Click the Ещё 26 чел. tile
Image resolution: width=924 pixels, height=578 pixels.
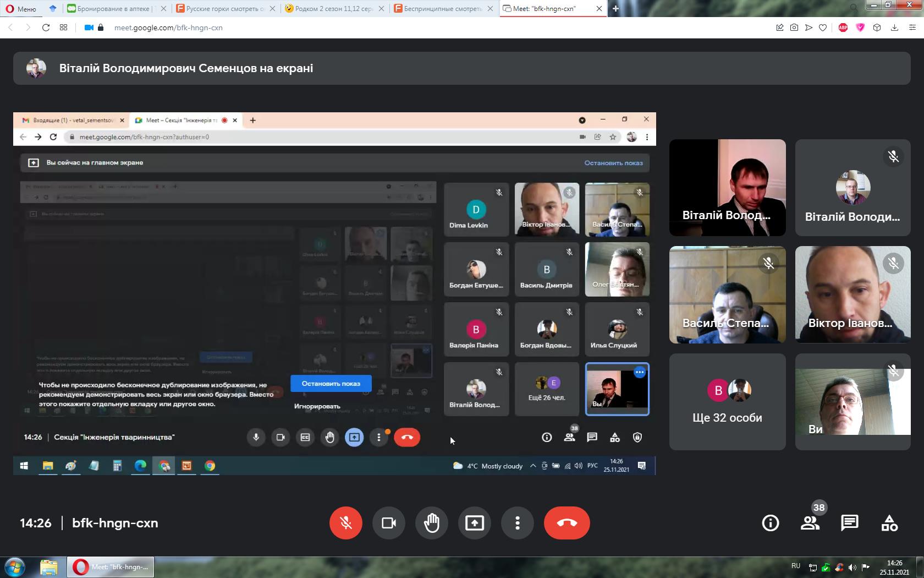pyautogui.click(x=547, y=389)
